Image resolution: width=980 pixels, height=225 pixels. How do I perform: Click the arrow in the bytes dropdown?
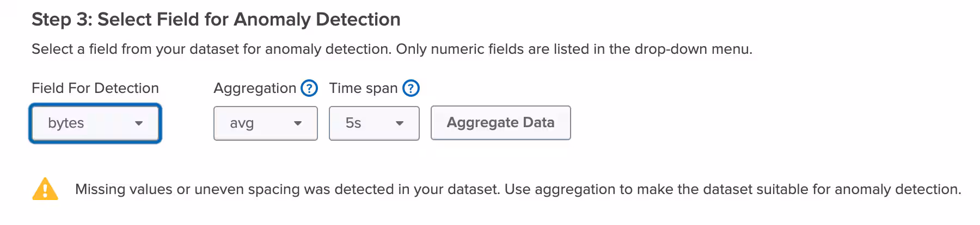click(x=139, y=123)
